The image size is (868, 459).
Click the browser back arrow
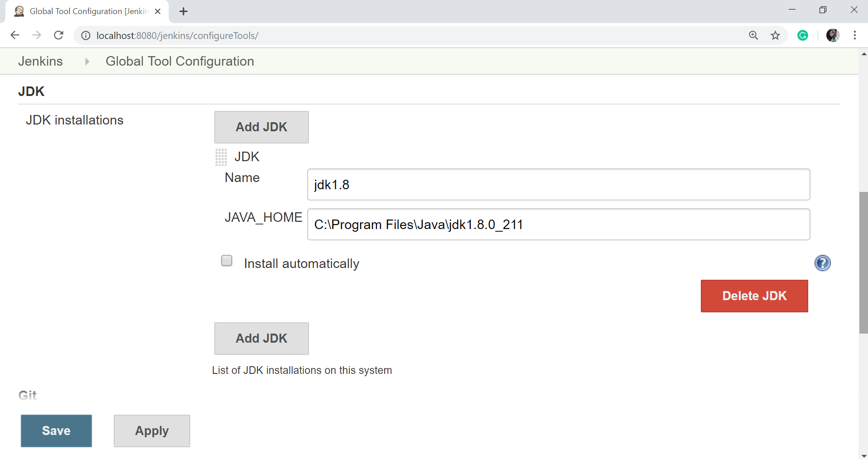pos(15,35)
